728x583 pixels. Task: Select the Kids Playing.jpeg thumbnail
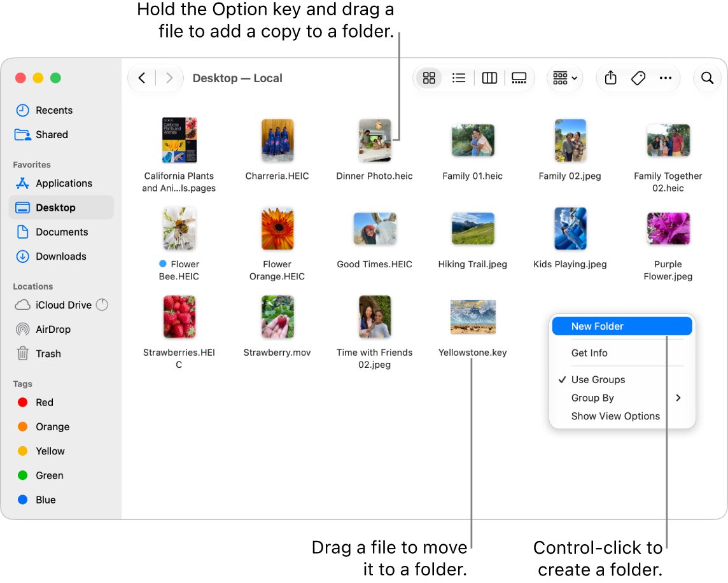coord(570,228)
